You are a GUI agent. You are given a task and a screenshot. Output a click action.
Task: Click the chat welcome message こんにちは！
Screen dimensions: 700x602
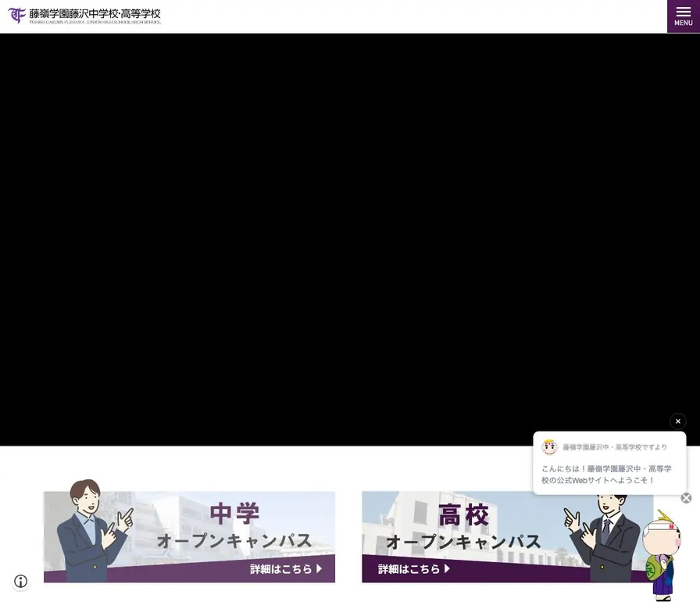[606, 475]
